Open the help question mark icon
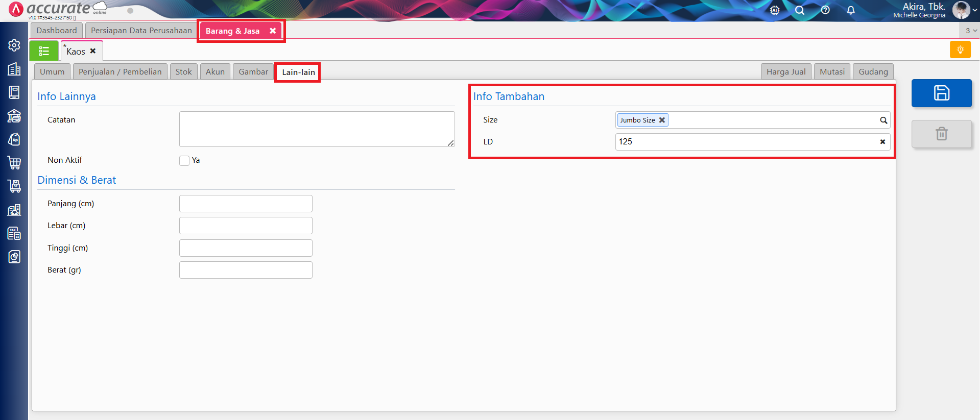 point(825,10)
